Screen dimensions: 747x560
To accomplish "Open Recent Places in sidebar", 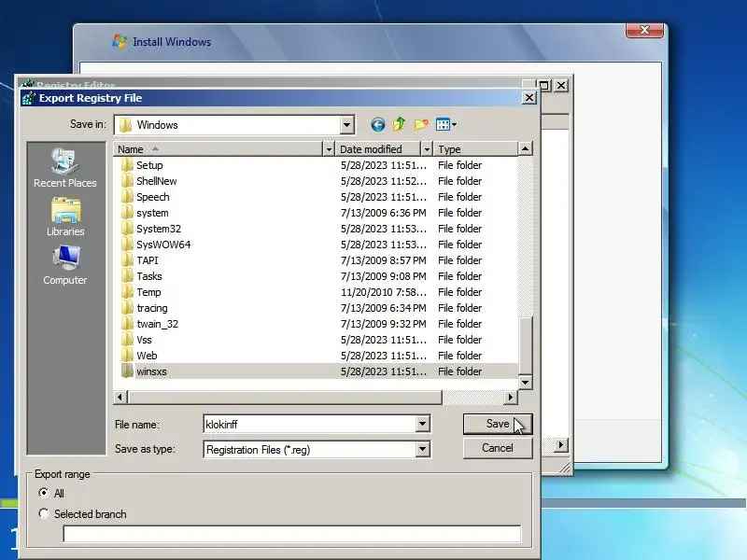I will tap(65, 168).
